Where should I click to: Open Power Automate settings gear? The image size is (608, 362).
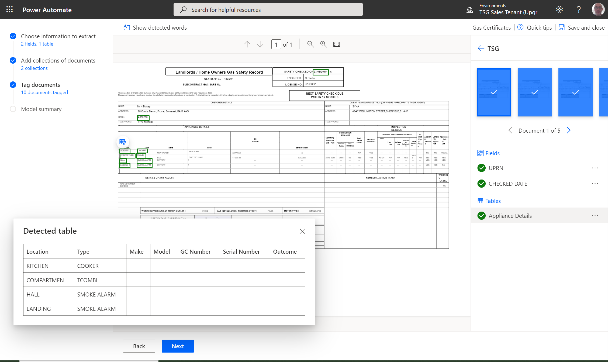tap(559, 9)
